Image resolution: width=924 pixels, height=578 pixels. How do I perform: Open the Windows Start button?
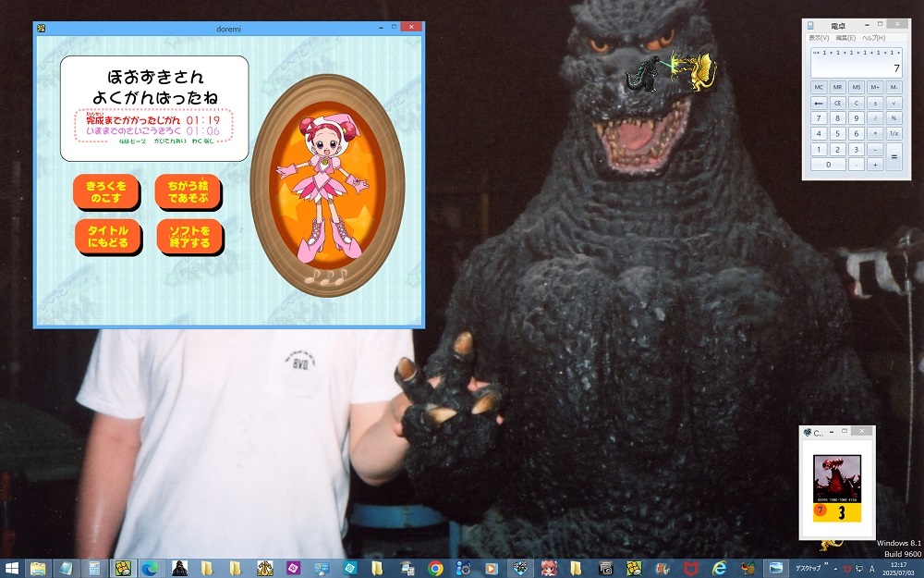11,569
